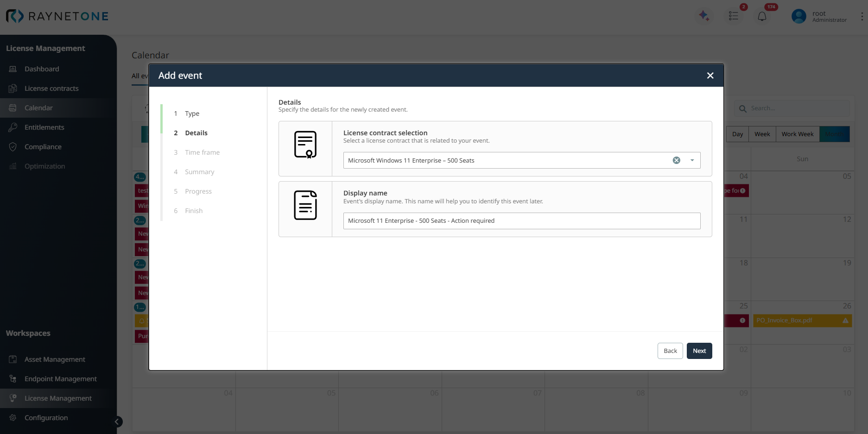Click the license contract certificate icon
868x434 pixels.
(305, 145)
